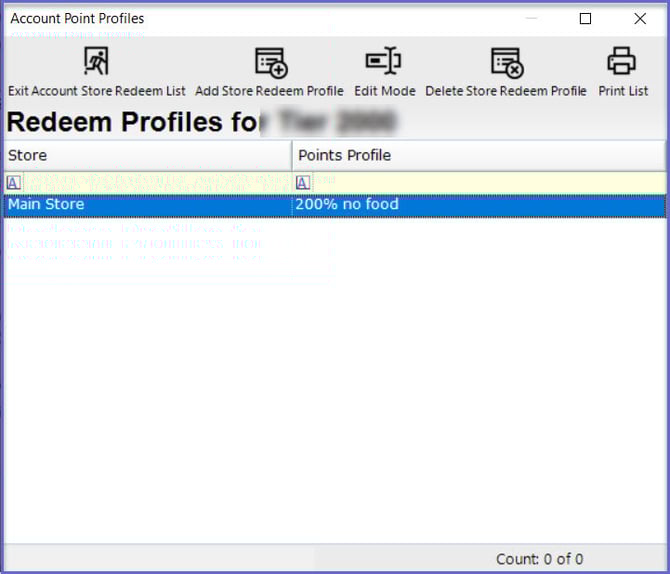Image resolution: width=670 pixels, height=574 pixels.
Task: Click the Exit Account Store Redeem List icon
Action: click(96, 63)
